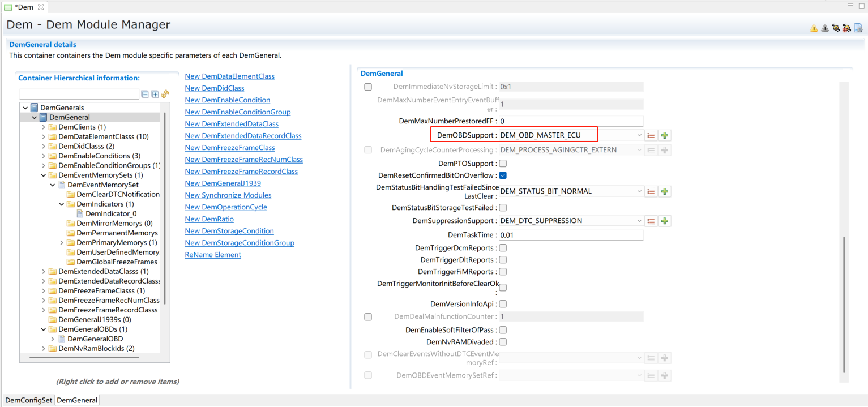Open the DemOBDSupport dropdown
This screenshot has height=407, width=868.
point(639,135)
